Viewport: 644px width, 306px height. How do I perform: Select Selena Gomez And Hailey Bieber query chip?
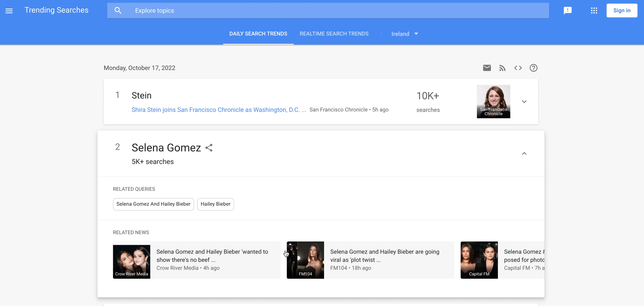pos(153,204)
